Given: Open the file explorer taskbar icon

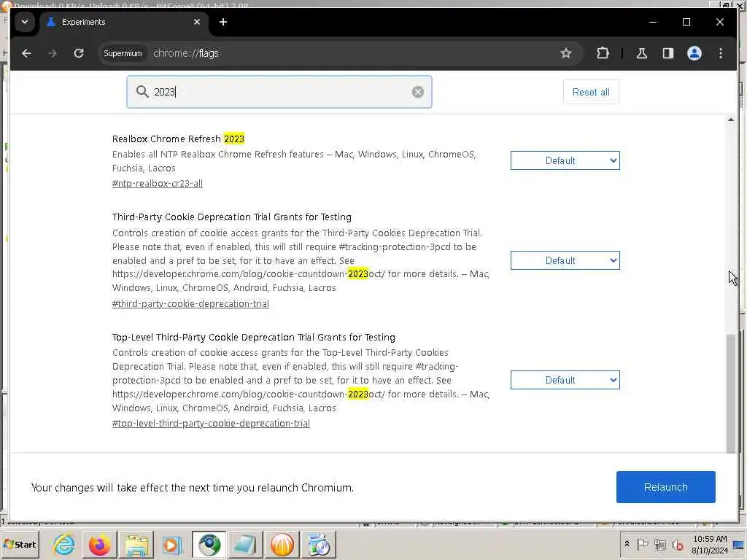Looking at the screenshot, I should coord(136,544).
